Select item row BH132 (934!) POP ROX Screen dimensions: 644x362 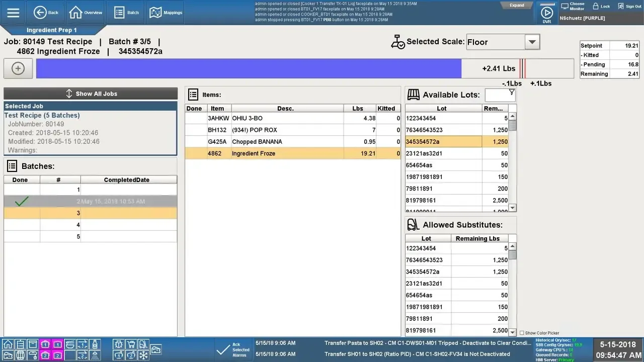coord(293,130)
